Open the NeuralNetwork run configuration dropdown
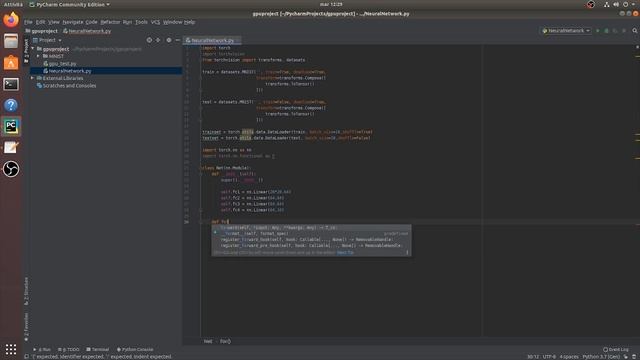The width and height of the screenshot is (640, 360). tap(566, 31)
